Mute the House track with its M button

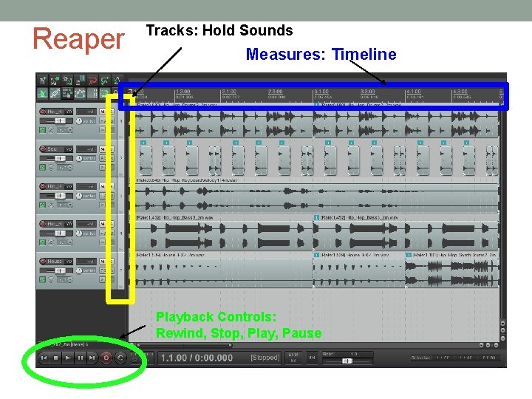[103, 262]
